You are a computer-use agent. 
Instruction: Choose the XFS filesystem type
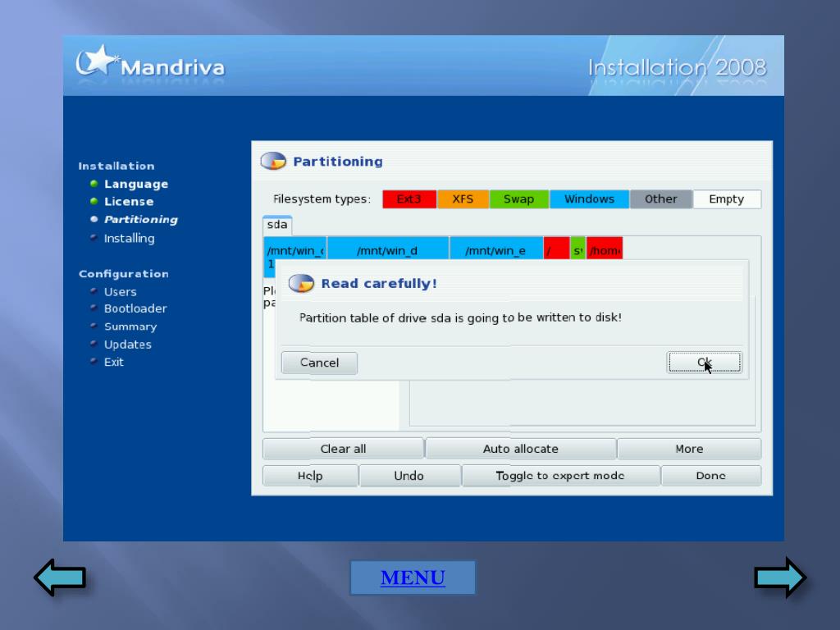[x=463, y=199]
